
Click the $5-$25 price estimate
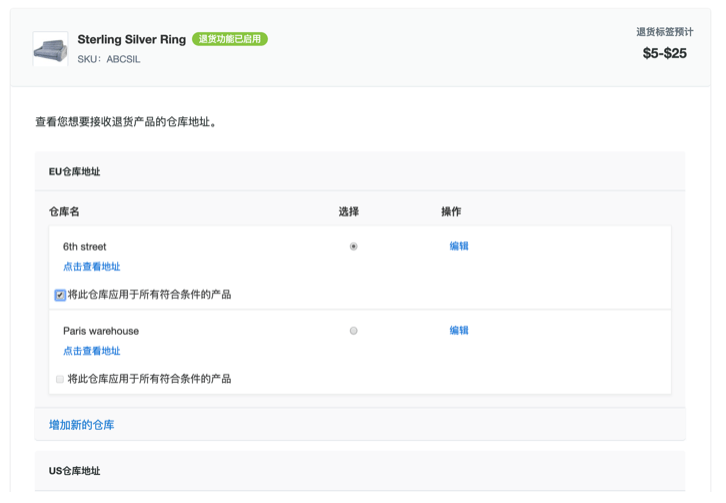pyautogui.click(x=664, y=53)
